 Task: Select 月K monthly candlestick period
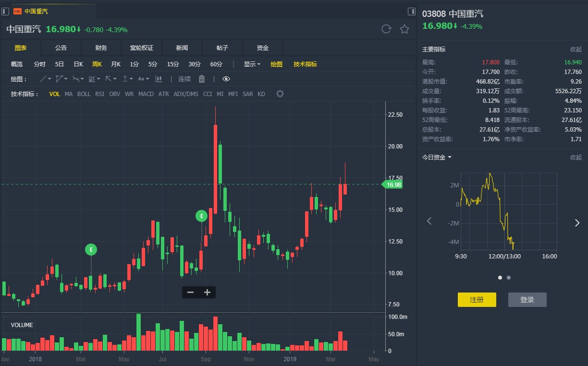[x=116, y=64]
